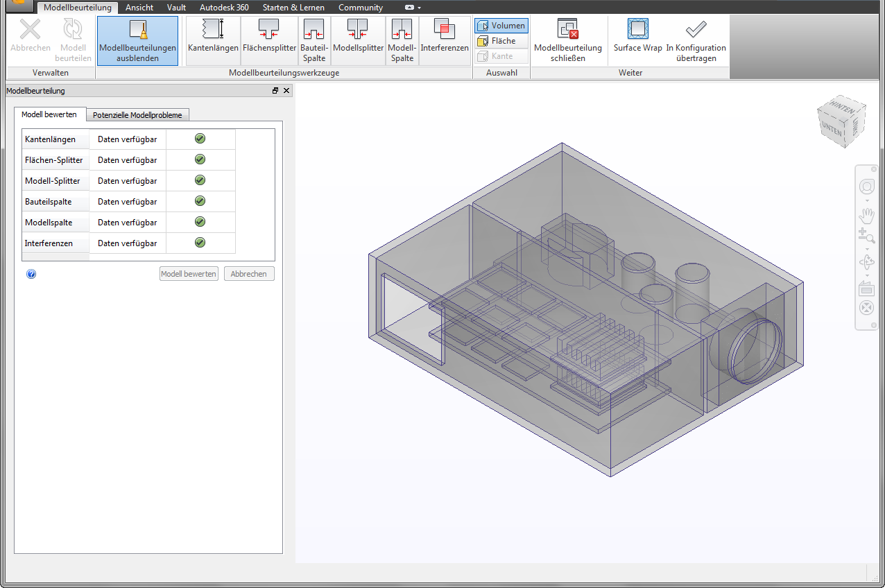Screen dimensions: 885x588
Task: Select the Pan hand tool
Action: (x=867, y=216)
